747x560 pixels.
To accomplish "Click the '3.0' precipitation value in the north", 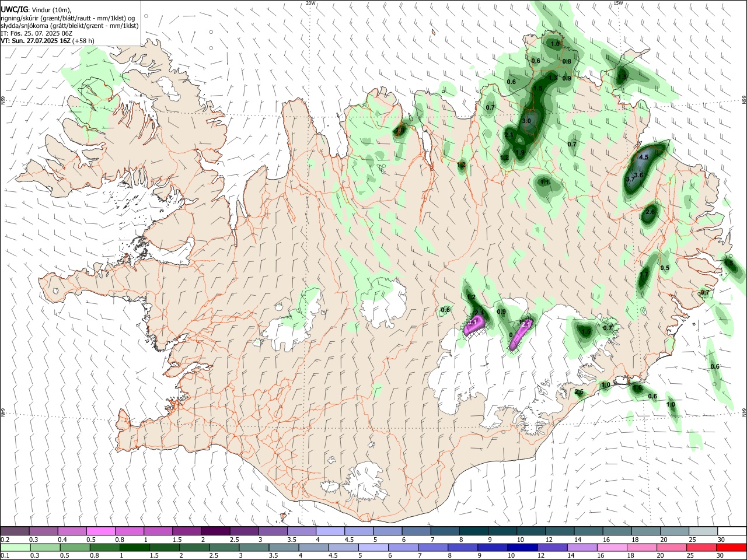I will coord(526,121).
